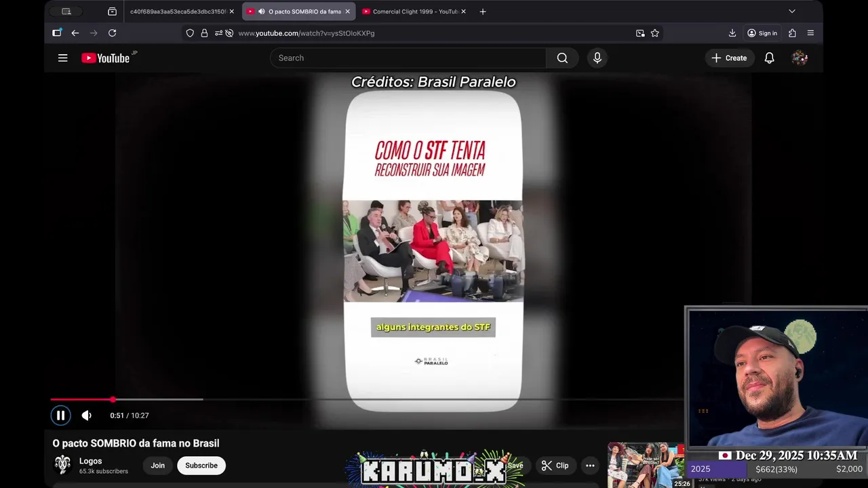The height and width of the screenshot is (488, 868).
Task: Click the address bar URL
Action: pyautogui.click(x=307, y=33)
